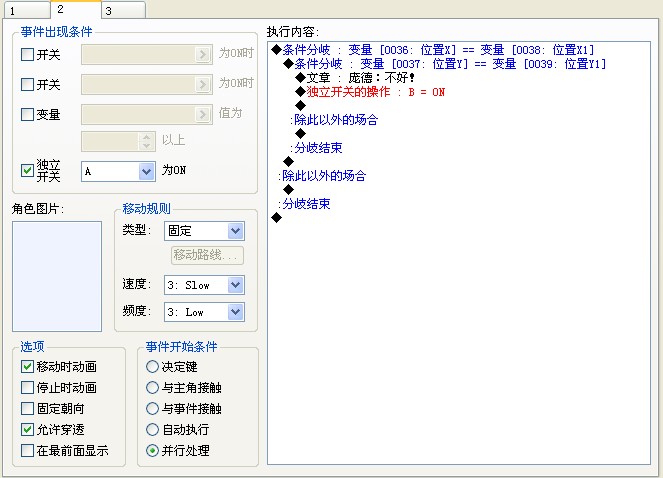The height and width of the screenshot is (478, 663).
Task: Check 停止时动画 option
Action: (27, 387)
